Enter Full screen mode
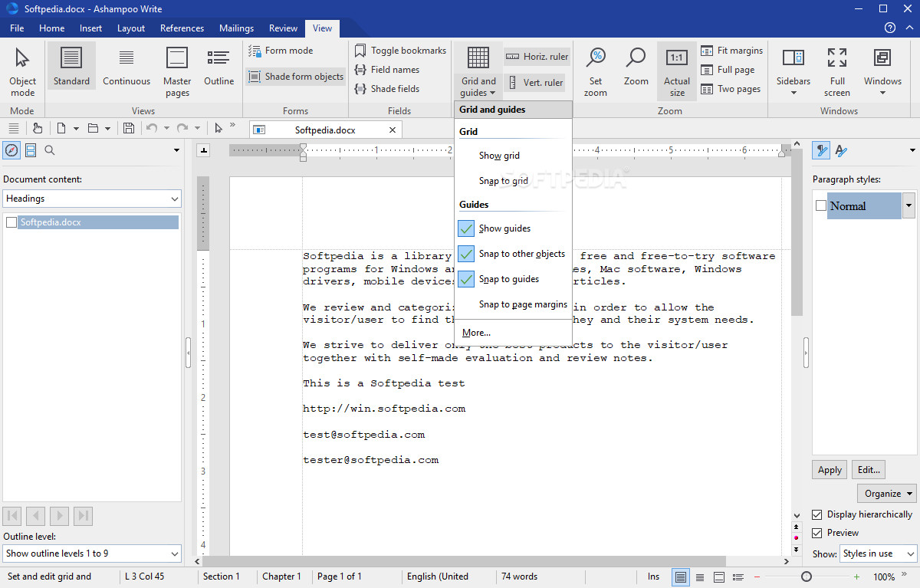 [837, 71]
